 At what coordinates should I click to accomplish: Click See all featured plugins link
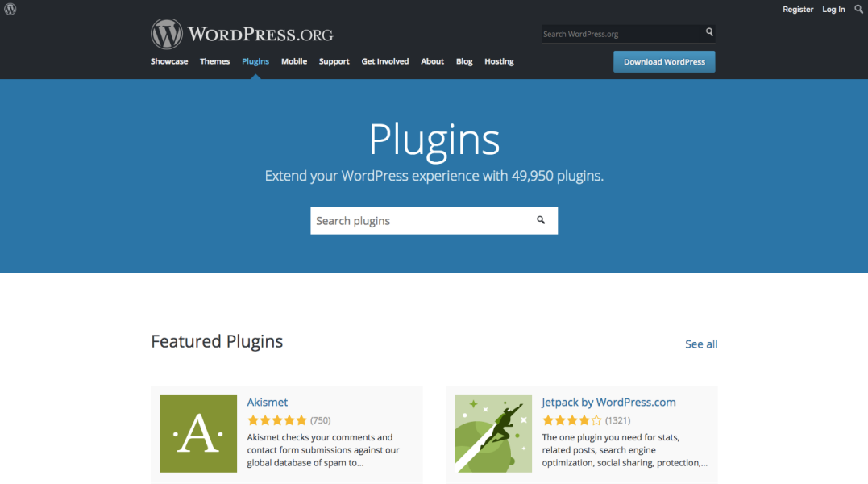[701, 344]
